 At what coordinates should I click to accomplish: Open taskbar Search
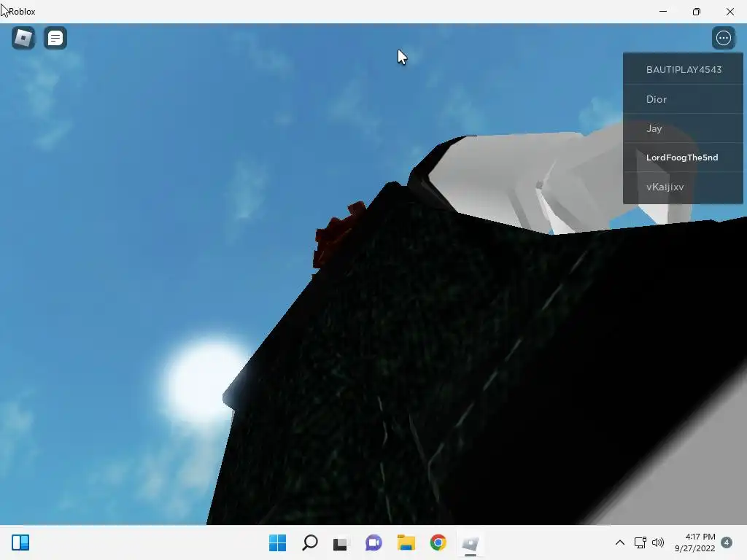point(309,542)
